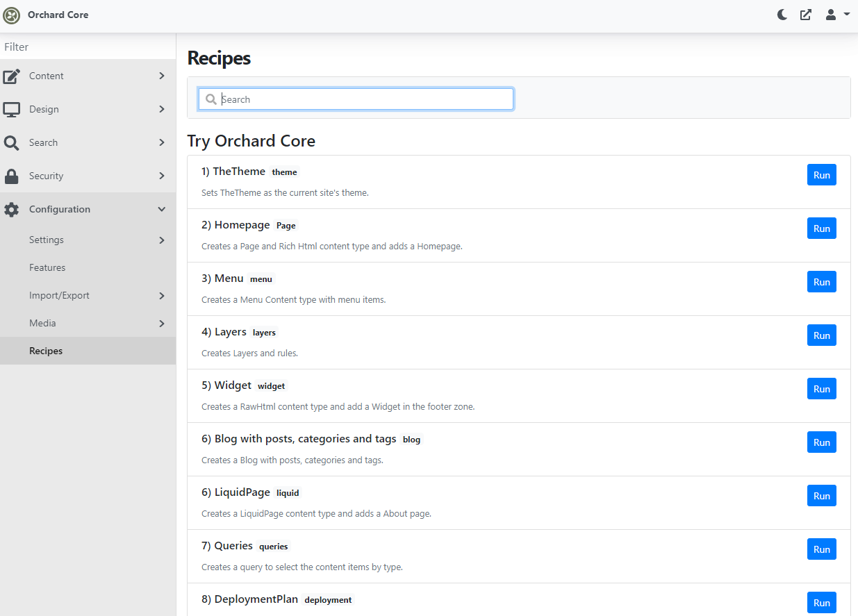Screen dimensions: 858x616
Task: Click the Configuration gear icon in sidebar
Action: [x=12, y=209]
